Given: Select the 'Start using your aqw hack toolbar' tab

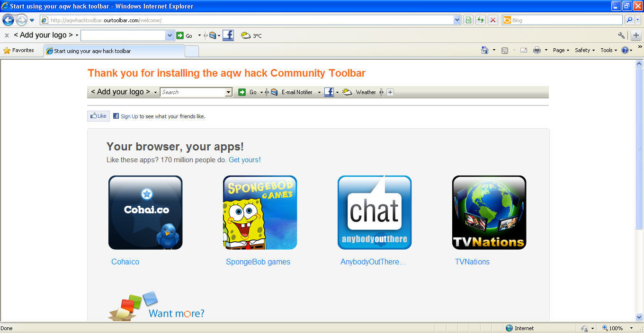Looking at the screenshot, I should [114, 51].
